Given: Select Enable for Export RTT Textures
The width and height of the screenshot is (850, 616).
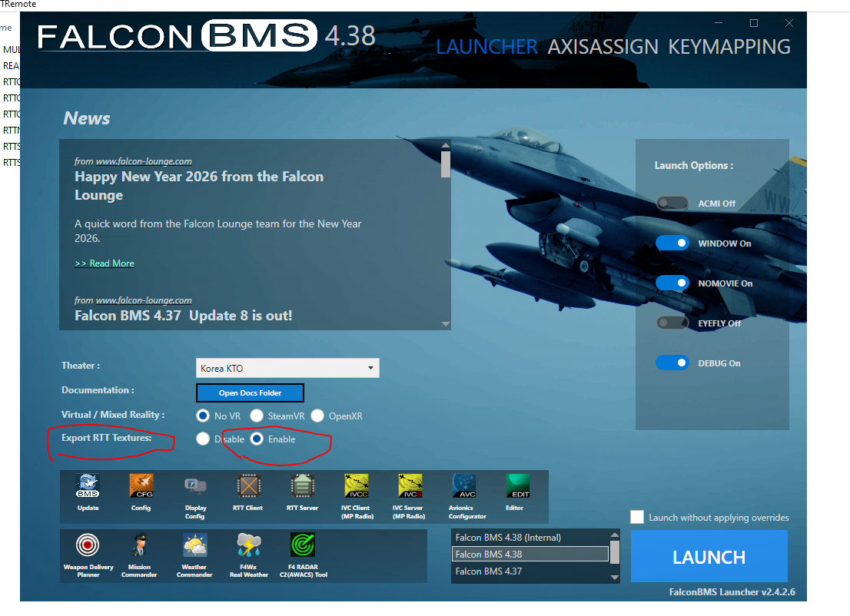Looking at the screenshot, I should tap(257, 439).
